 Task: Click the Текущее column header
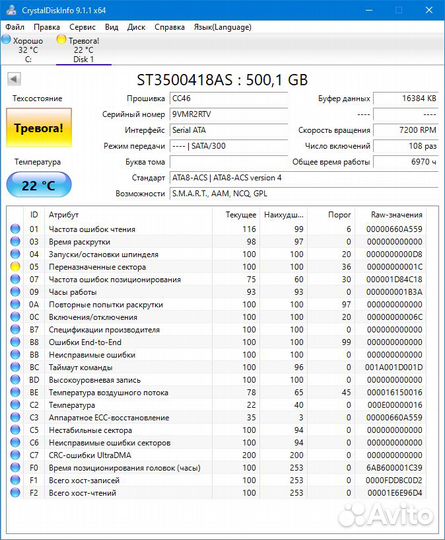click(x=236, y=215)
